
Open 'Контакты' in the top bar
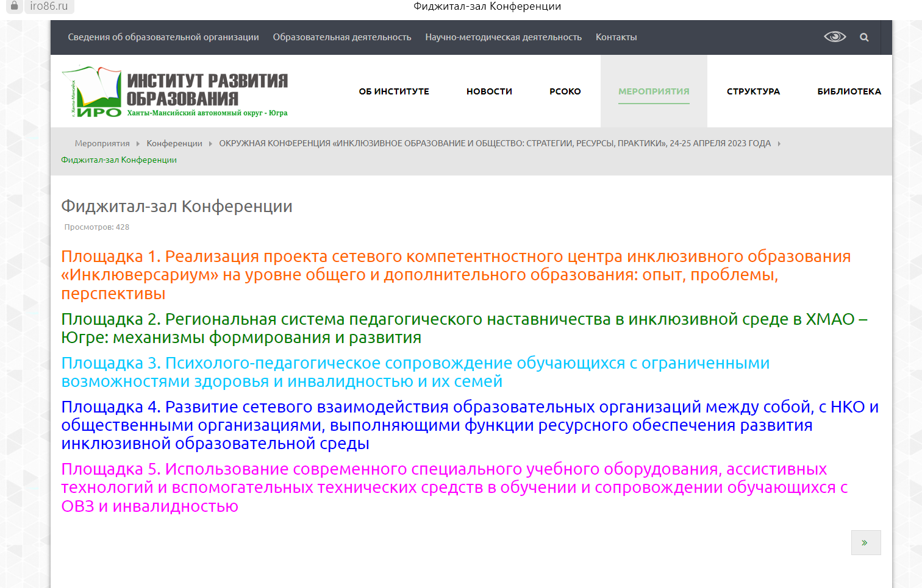click(x=616, y=37)
